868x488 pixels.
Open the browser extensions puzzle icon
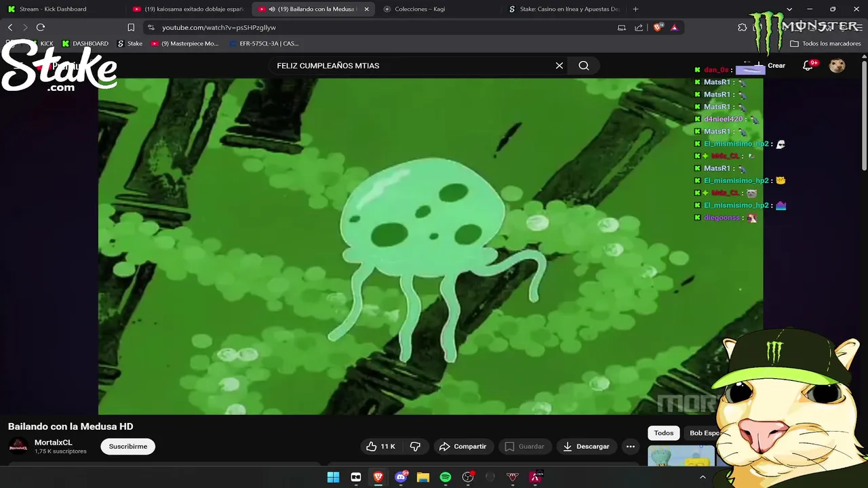(743, 27)
